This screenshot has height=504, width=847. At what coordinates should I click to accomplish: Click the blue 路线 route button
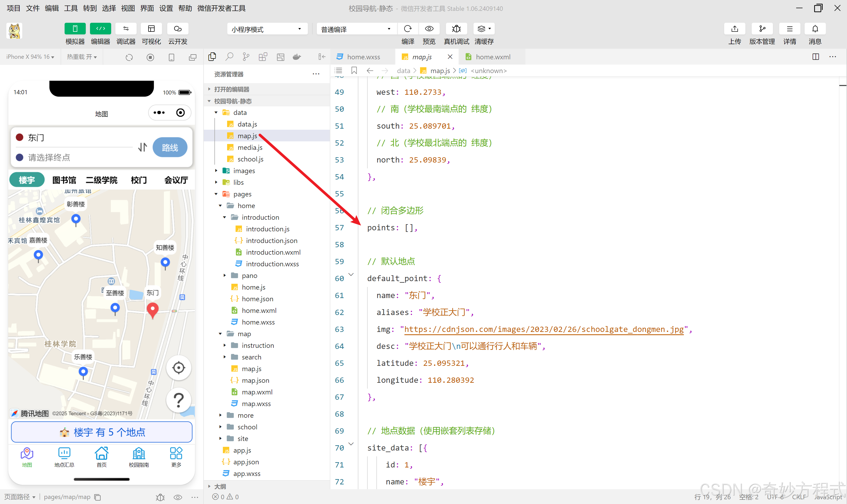click(170, 147)
